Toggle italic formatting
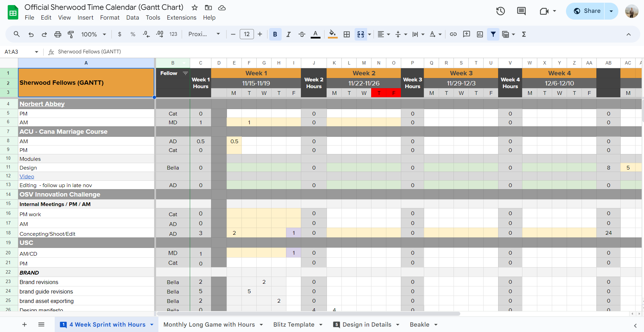The image size is (644, 332). click(x=288, y=34)
